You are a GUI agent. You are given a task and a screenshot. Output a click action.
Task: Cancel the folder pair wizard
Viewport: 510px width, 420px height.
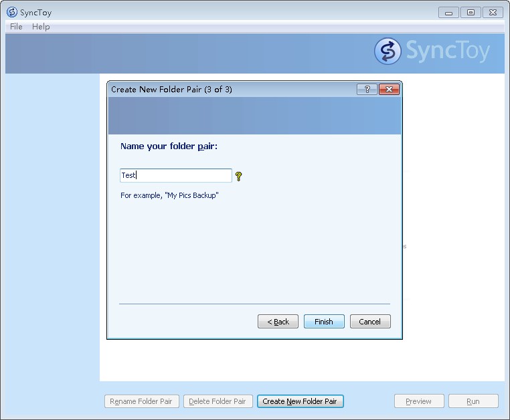(x=370, y=322)
